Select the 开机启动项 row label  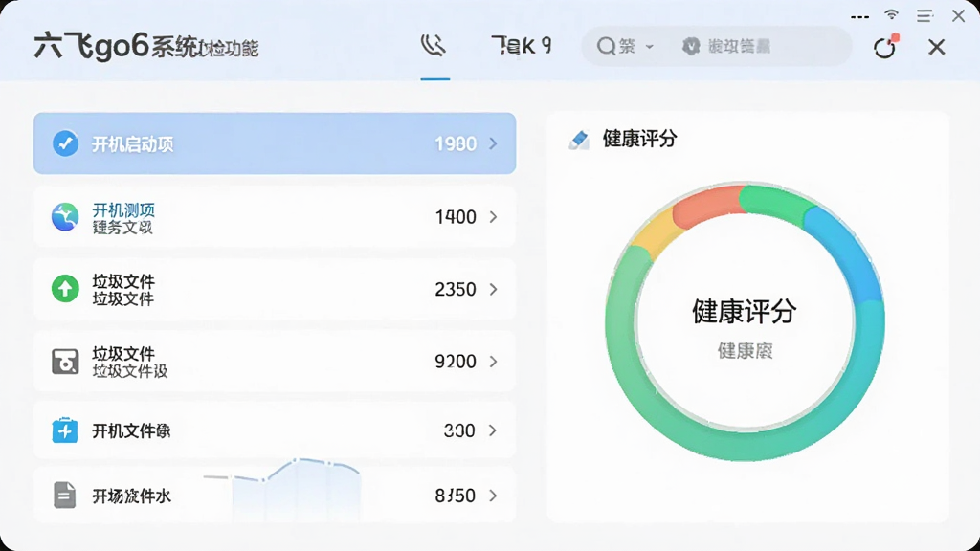(x=132, y=144)
